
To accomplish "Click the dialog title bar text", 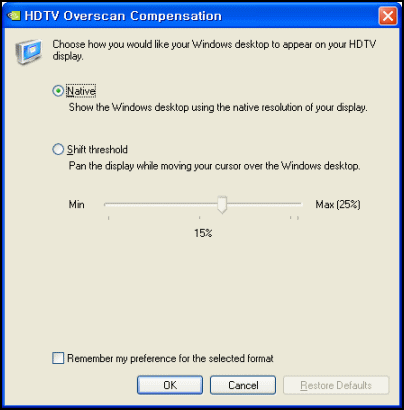I will pyautogui.click(x=123, y=16).
